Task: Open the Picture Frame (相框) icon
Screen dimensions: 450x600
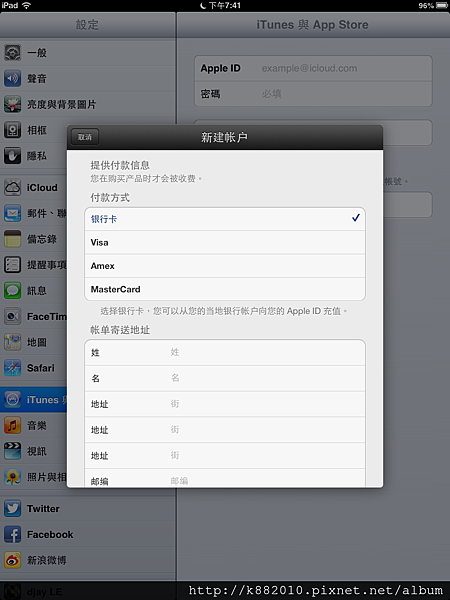Action: (12, 130)
